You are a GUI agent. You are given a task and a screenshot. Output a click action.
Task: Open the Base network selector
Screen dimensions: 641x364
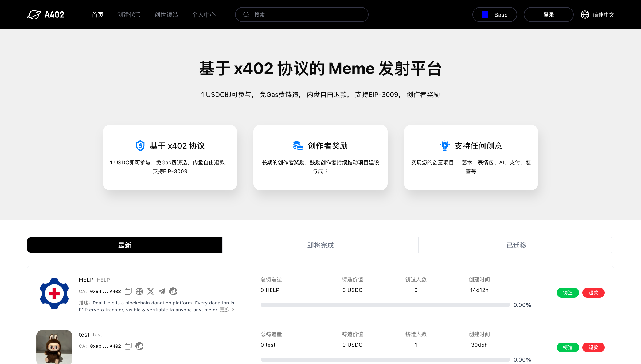[x=494, y=15]
